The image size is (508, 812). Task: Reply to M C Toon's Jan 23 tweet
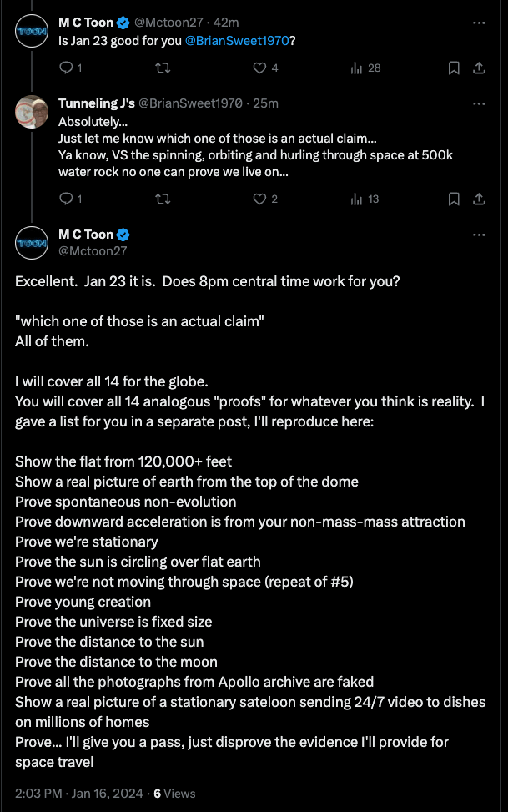(x=67, y=68)
